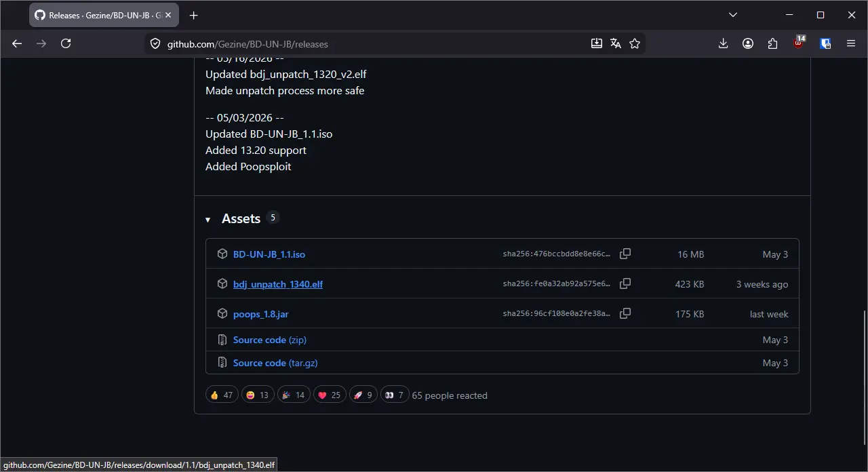This screenshot has height=472, width=868.
Task: Click the zip file icon for Source code (zip)
Action: click(222, 340)
